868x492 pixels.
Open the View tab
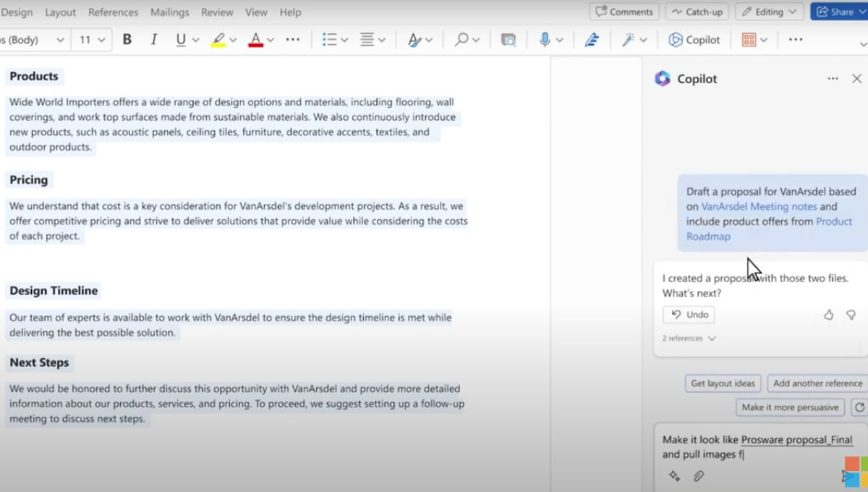(256, 12)
